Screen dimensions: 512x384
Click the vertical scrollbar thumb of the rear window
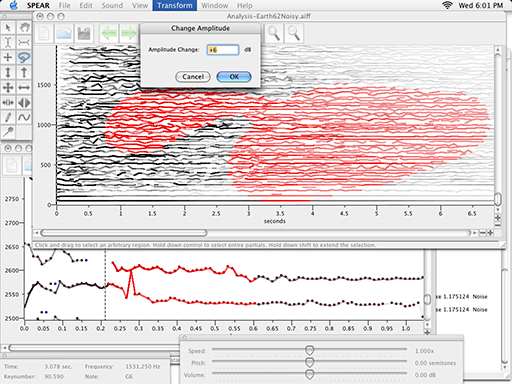click(427, 299)
